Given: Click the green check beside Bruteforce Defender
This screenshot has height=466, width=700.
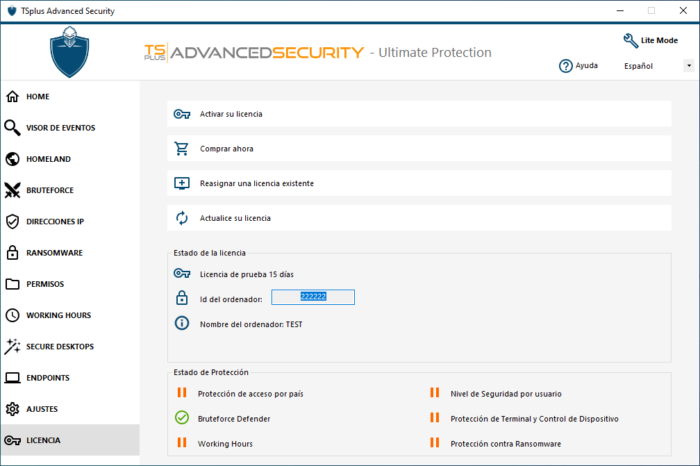Looking at the screenshot, I should (x=182, y=418).
